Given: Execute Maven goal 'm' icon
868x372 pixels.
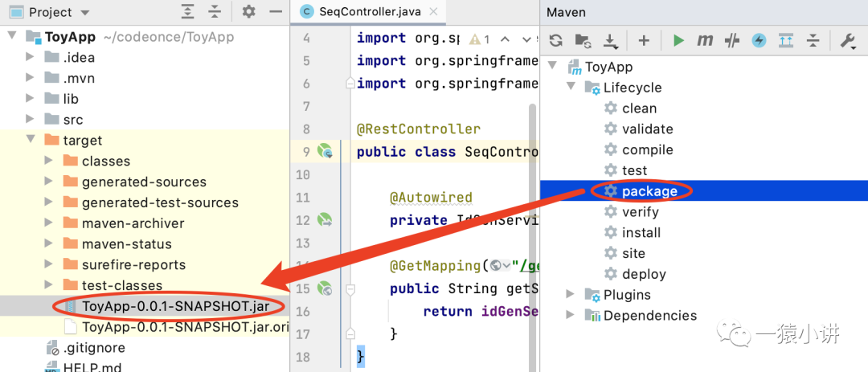Looking at the screenshot, I should (705, 40).
